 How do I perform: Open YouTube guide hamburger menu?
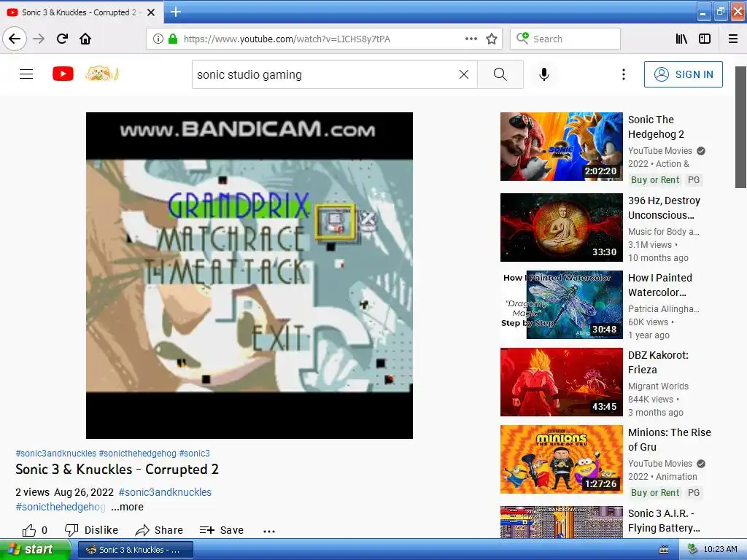coord(26,74)
